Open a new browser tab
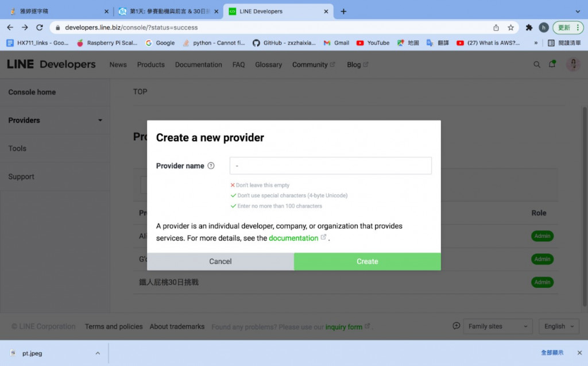This screenshot has height=366, width=588. pyautogui.click(x=343, y=11)
